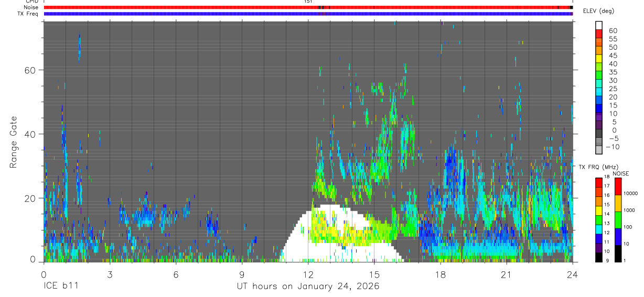Click the 'ICE b11' radar label
The height and width of the screenshot is (297, 644).
tap(60, 287)
